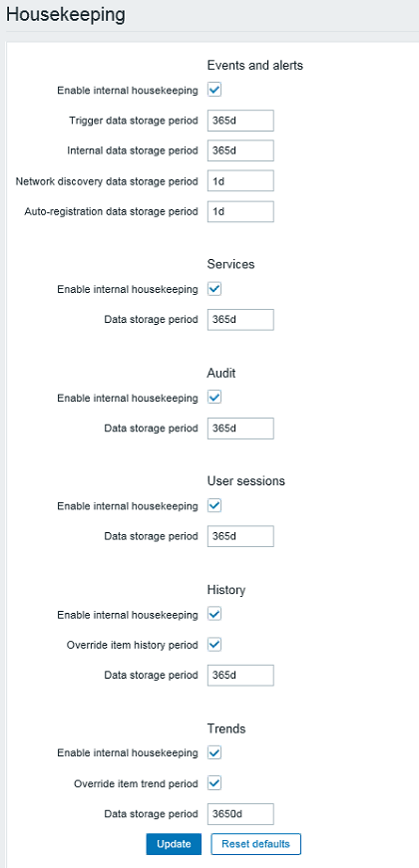Edit Network discovery data storage period field
Screen dimensions: 419x868
(x=240, y=181)
